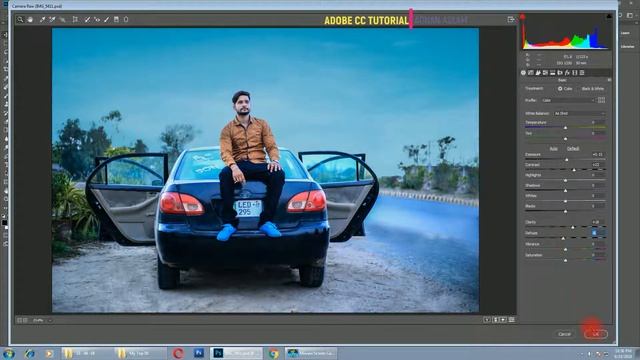
Task: Select the Transform tool
Action: tap(75, 20)
